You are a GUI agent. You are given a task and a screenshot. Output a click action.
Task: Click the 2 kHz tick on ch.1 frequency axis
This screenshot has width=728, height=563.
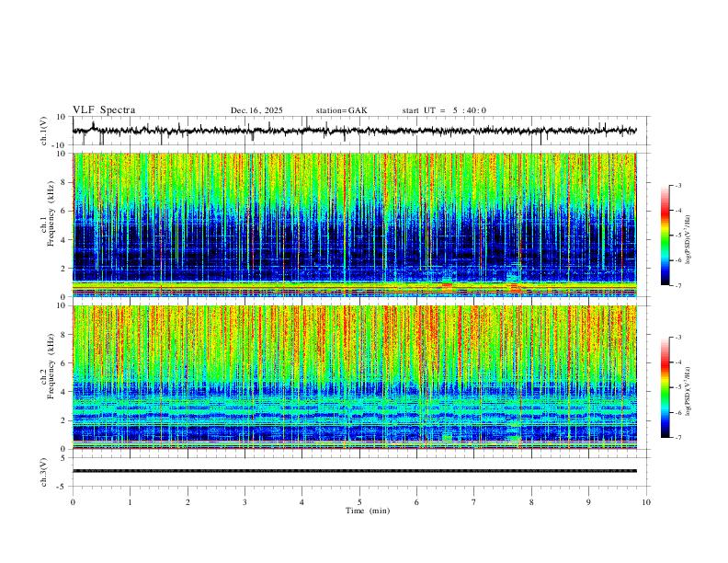64,269
